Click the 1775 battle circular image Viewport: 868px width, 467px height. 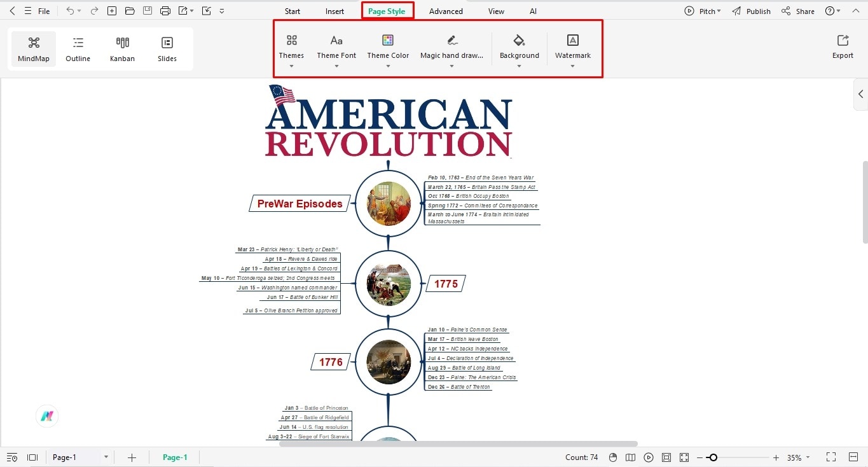(389, 284)
